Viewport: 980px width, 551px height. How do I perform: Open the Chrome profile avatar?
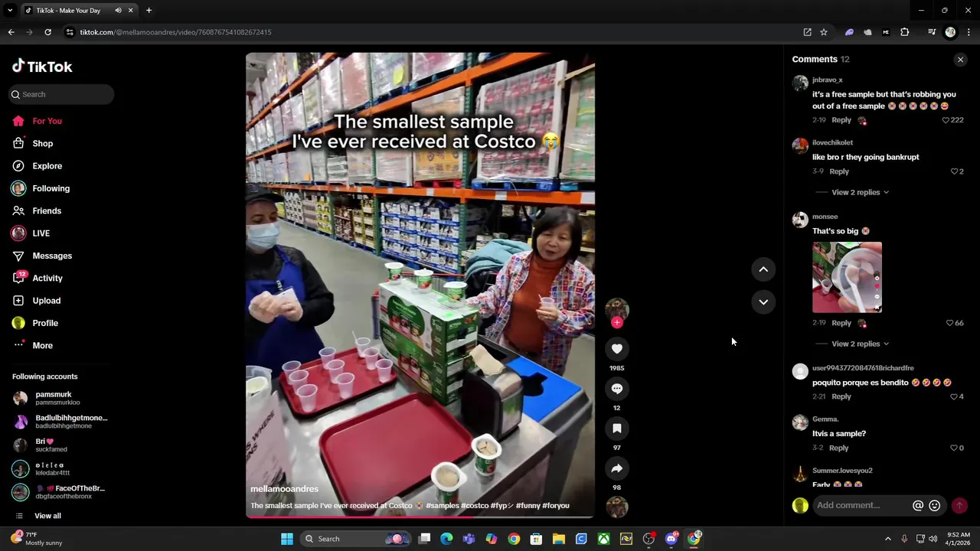[950, 32]
